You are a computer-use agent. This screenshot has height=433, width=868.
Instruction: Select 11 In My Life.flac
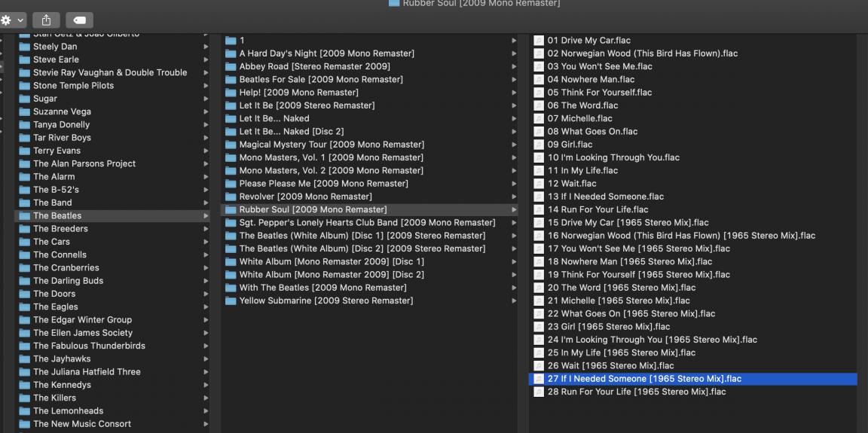pyautogui.click(x=582, y=171)
